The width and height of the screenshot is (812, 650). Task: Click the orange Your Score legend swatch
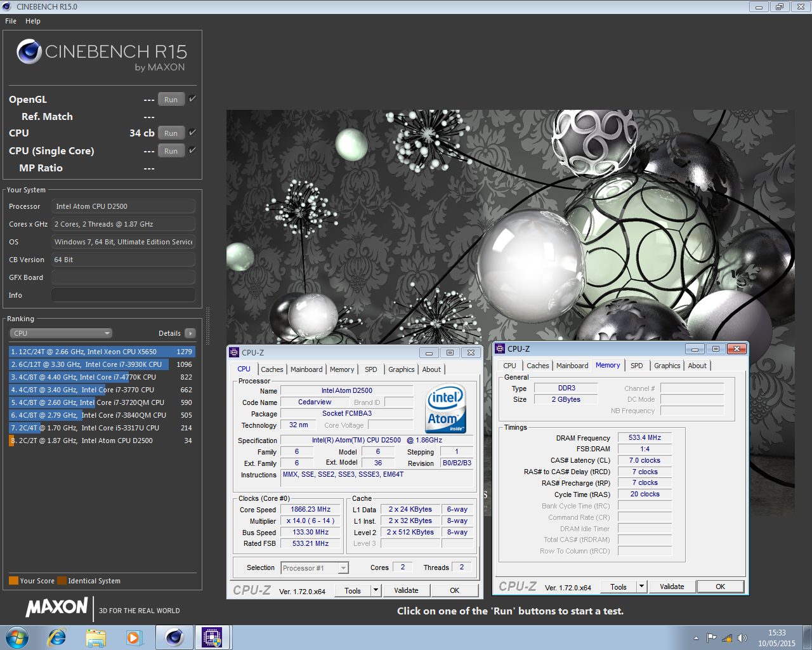[13, 581]
